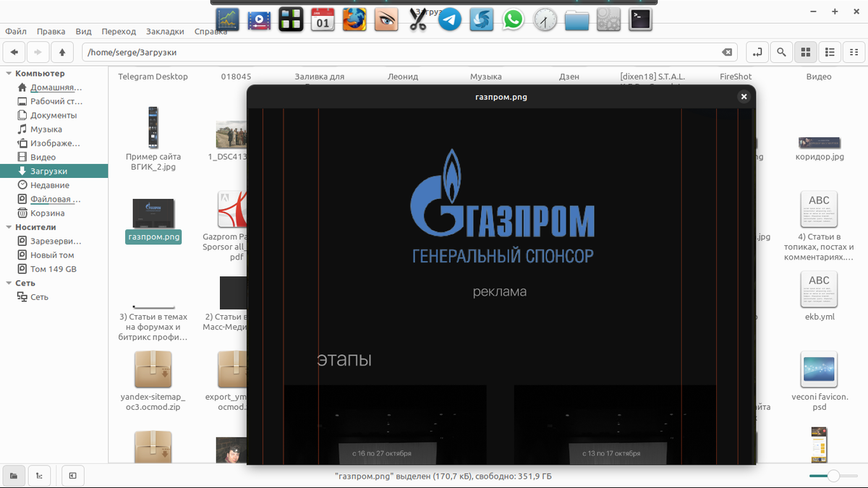Go forward with the right arrow button
The width and height of the screenshot is (868, 488).
pyautogui.click(x=38, y=52)
